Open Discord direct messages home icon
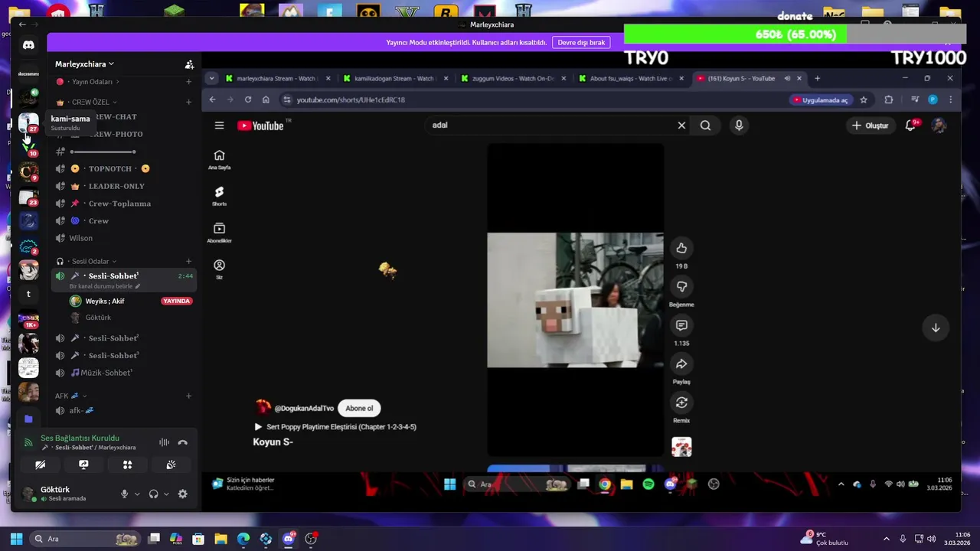 coord(28,45)
